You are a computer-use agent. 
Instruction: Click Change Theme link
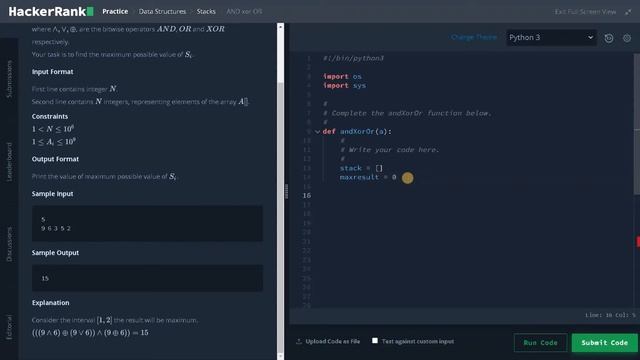point(474,37)
